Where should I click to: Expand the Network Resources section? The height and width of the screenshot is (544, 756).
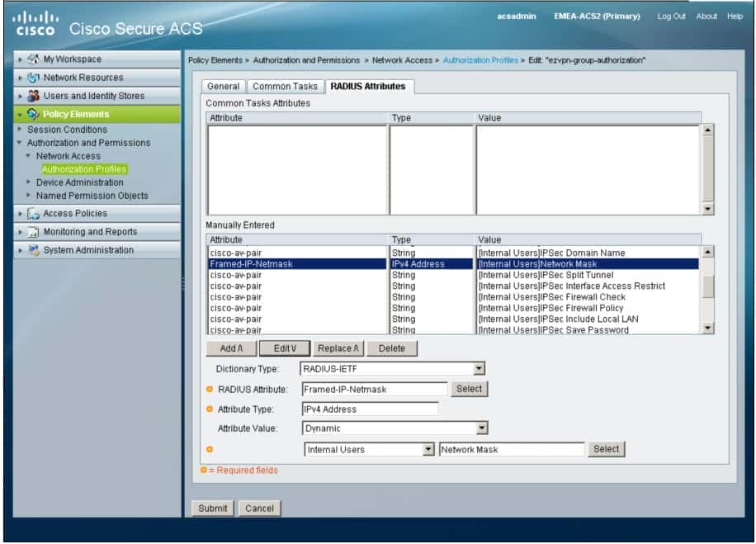20,78
